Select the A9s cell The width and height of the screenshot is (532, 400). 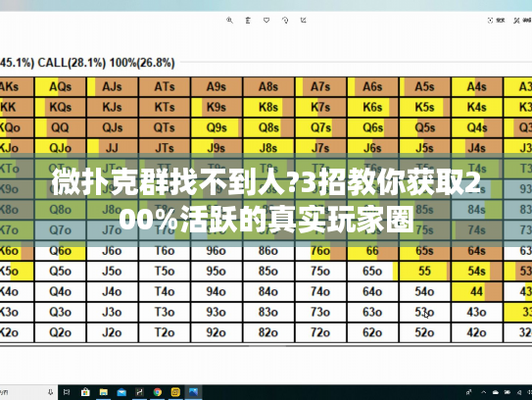(217, 87)
